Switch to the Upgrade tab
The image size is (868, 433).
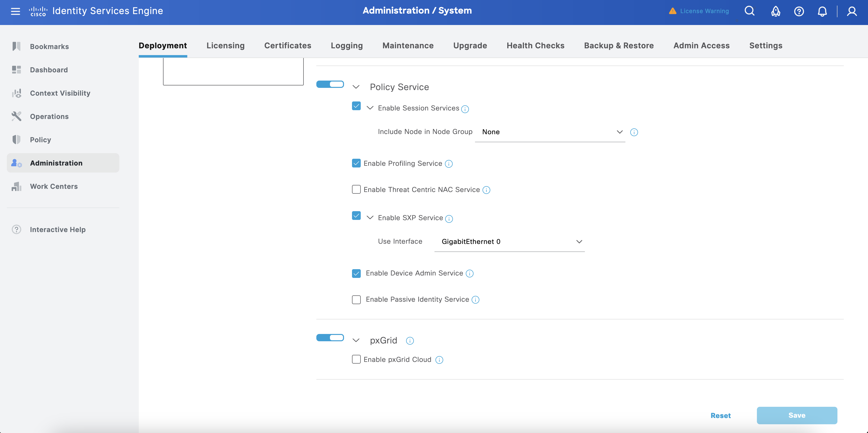[470, 46]
